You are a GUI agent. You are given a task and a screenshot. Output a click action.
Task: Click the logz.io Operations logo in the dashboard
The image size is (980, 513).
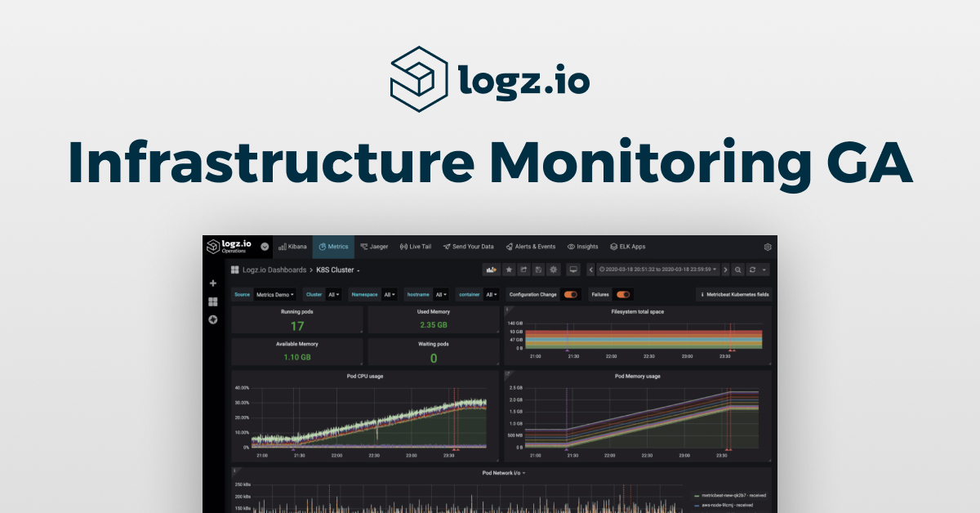pyautogui.click(x=229, y=246)
